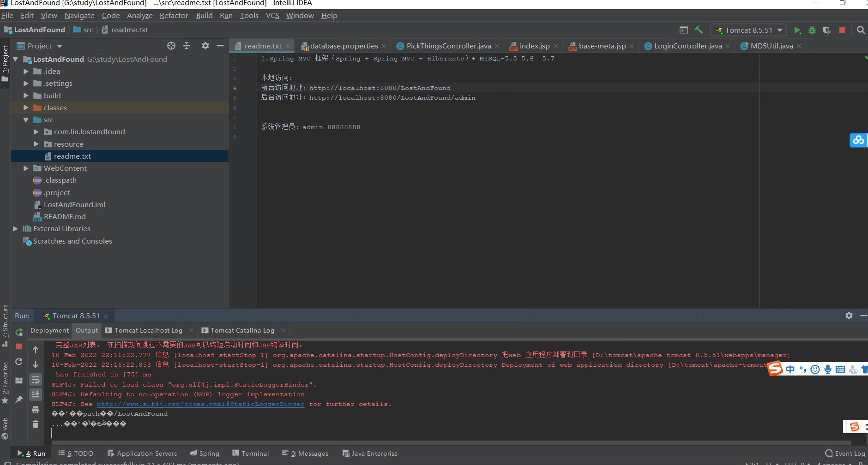Open Java Enterprise tool window
The image size is (868, 465).
click(370, 453)
